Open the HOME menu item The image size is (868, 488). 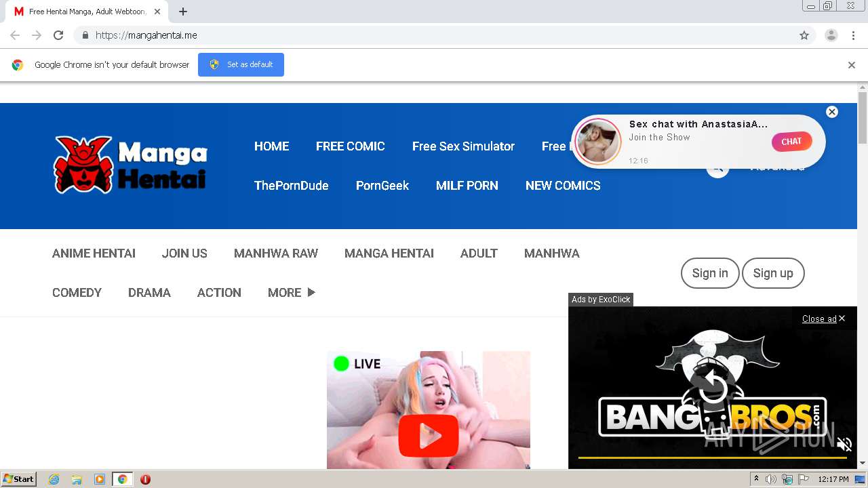pyautogui.click(x=271, y=146)
